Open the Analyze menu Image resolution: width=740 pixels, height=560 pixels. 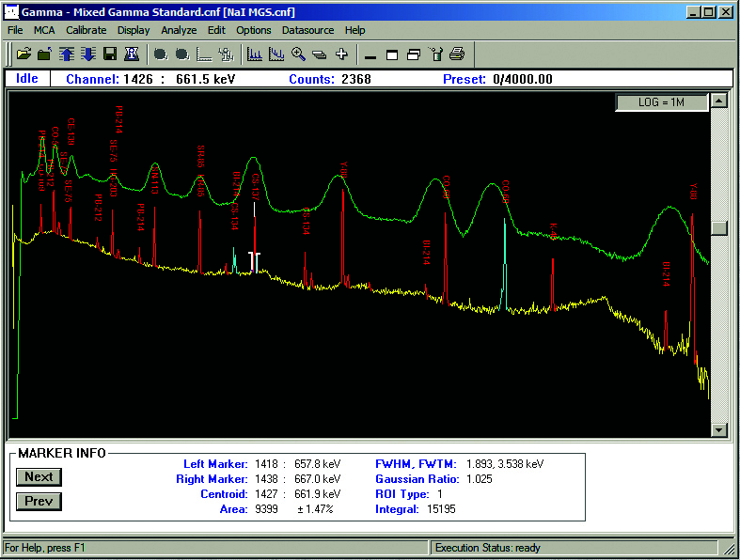click(x=179, y=30)
